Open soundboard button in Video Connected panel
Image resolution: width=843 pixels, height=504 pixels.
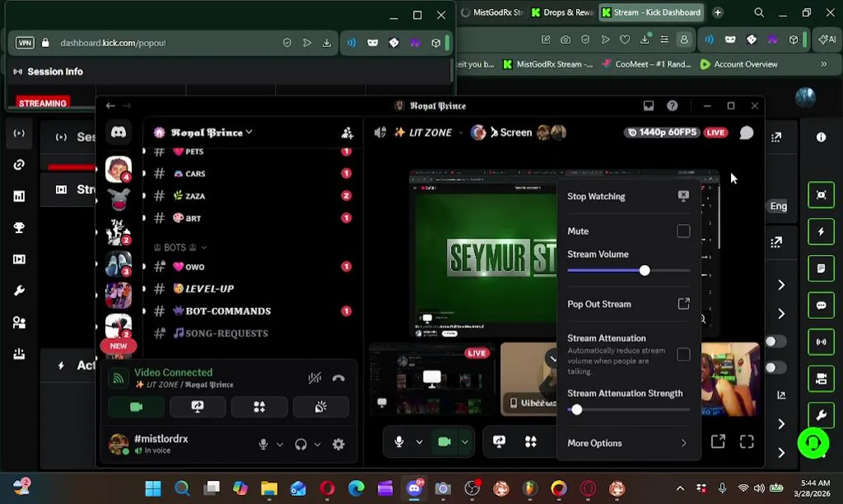321,407
